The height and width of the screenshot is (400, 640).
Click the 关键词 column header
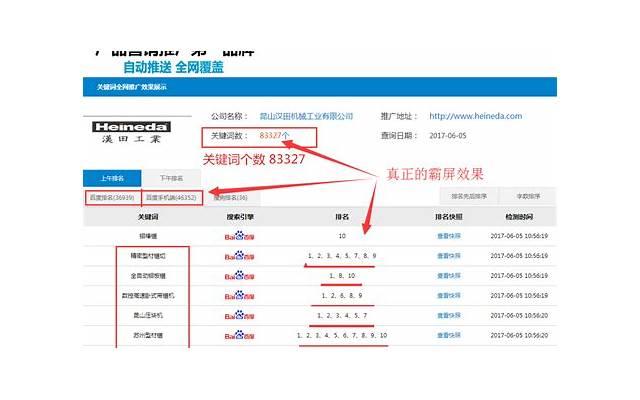[x=148, y=217]
